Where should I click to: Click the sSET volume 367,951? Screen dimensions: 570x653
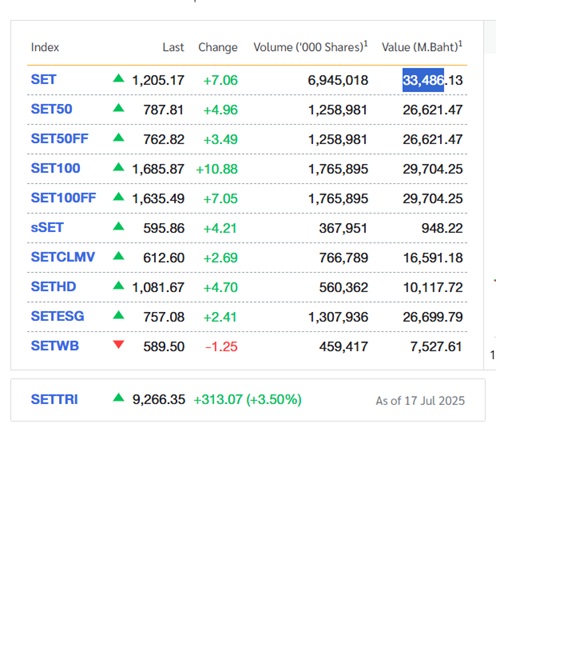(x=343, y=228)
